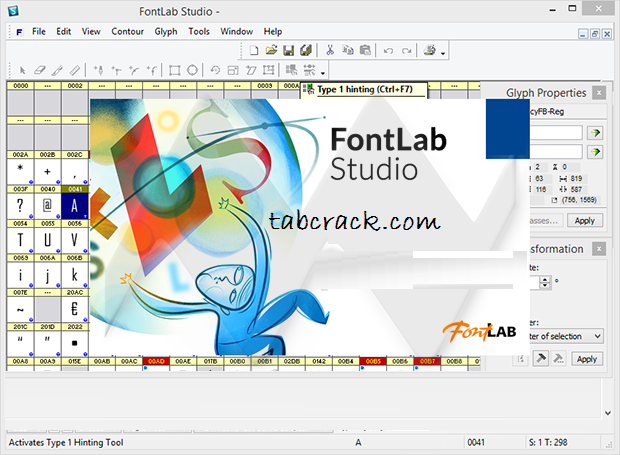
Task: Select the Edit pointer tool
Action: pos(22,70)
